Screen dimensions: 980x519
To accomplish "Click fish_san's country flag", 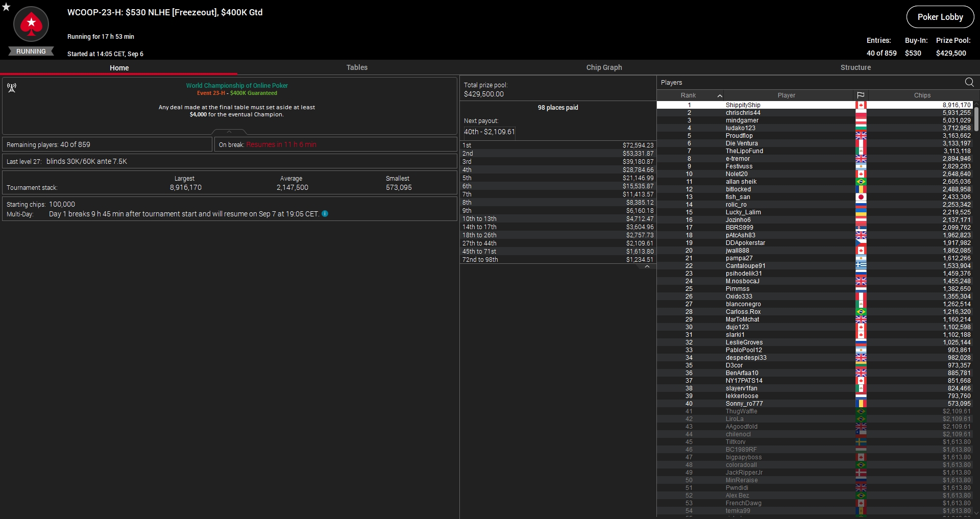I will (861, 197).
